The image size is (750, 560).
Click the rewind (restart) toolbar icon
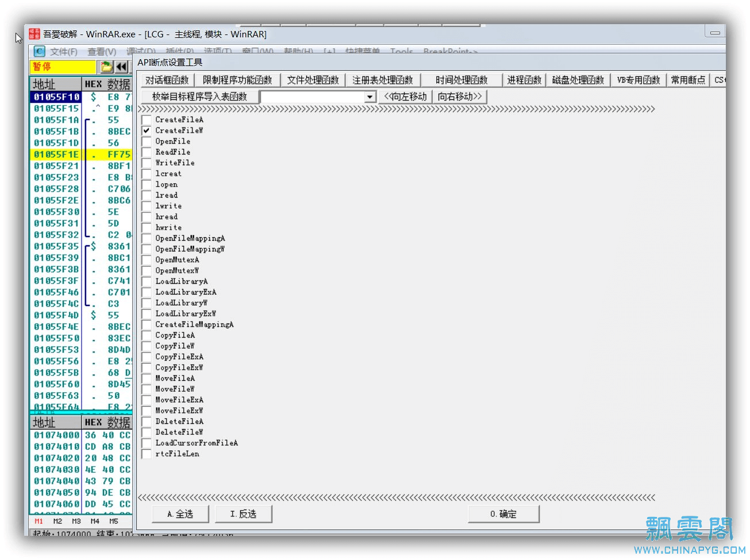[121, 67]
